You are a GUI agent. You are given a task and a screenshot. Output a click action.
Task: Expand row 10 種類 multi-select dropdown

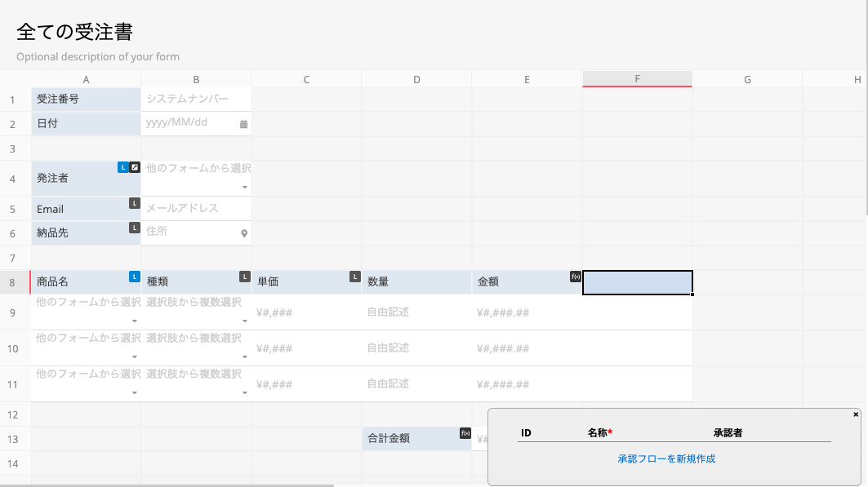pos(244,357)
